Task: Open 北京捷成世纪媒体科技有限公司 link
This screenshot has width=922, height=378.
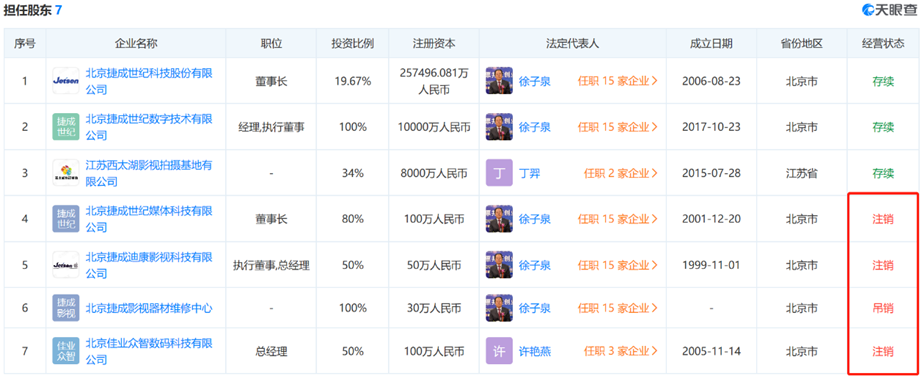Action: pyautogui.click(x=149, y=218)
